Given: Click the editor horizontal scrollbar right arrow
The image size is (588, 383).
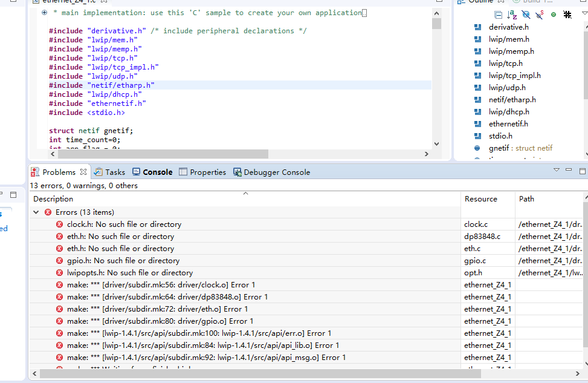Looking at the screenshot, I should point(427,154).
